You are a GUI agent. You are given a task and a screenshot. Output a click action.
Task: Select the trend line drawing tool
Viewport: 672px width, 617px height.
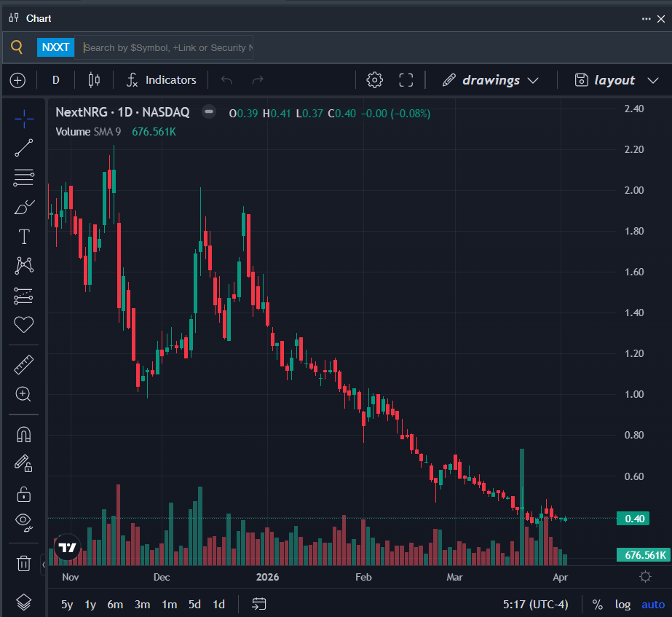(x=24, y=148)
